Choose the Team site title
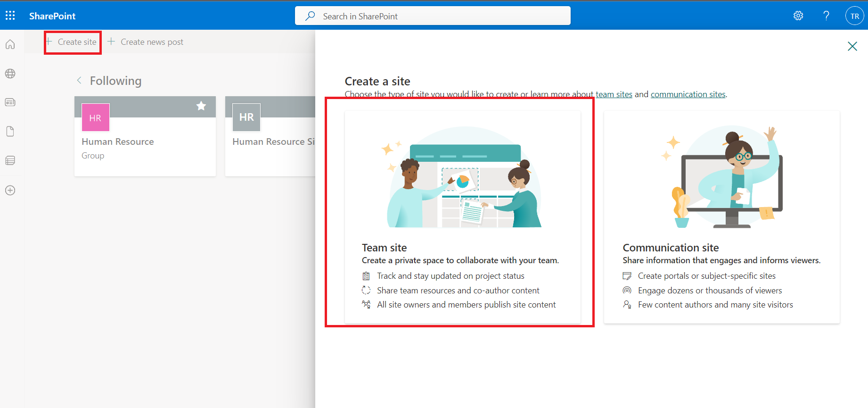 tap(384, 248)
